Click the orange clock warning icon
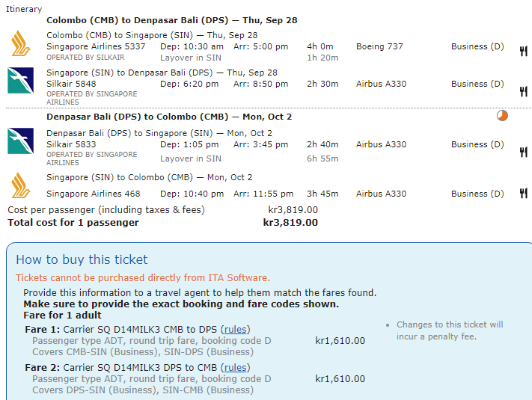532x400 pixels. (x=502, y=116)
